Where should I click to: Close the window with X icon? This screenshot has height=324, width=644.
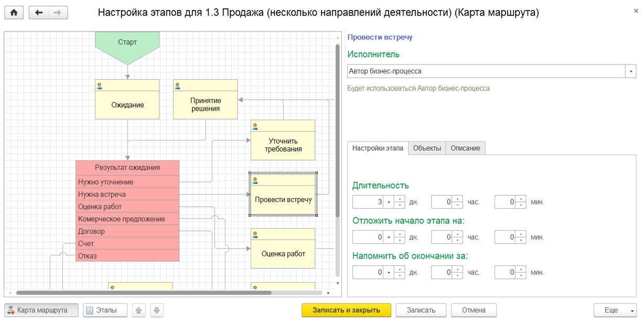tap(636, 10)
